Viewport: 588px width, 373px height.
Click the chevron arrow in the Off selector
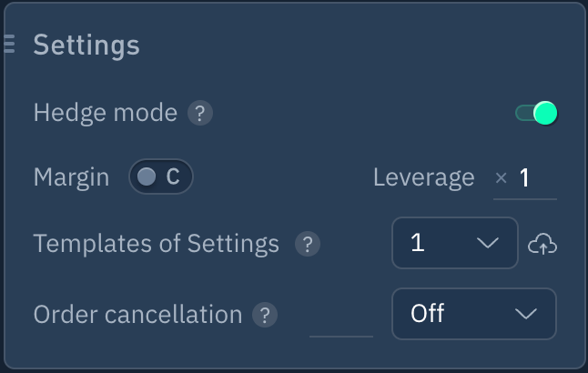pyautogui.click(x=526, y=314)
